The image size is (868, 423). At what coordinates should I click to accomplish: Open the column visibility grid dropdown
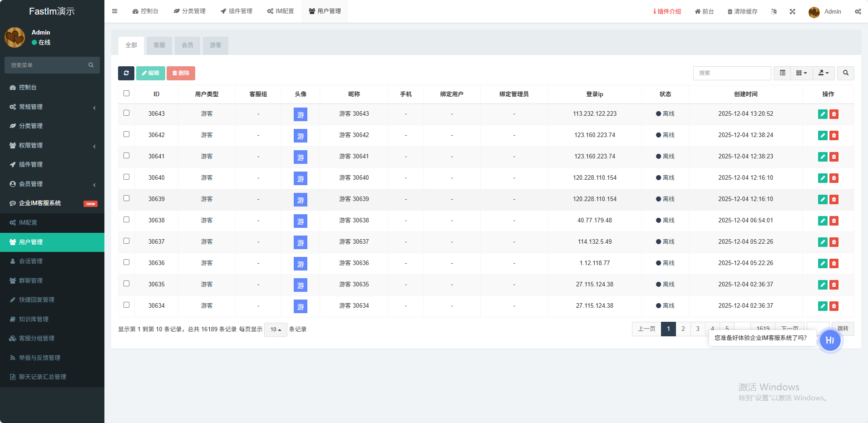[x=801, y=73]
